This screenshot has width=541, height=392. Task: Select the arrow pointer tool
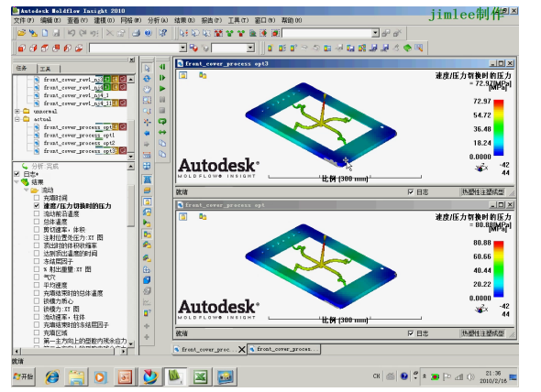(148, 69)
